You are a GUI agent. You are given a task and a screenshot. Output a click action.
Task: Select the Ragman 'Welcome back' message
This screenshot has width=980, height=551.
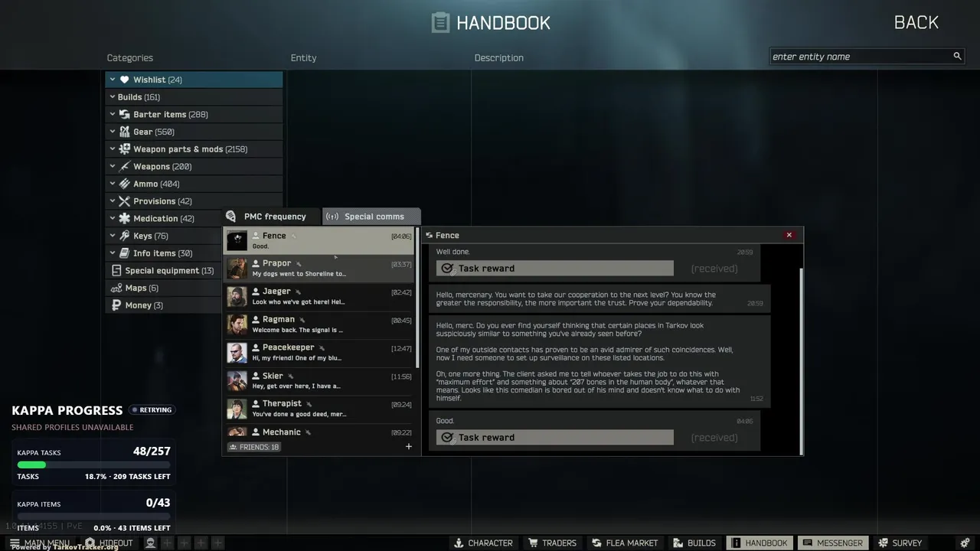point(298,331)
